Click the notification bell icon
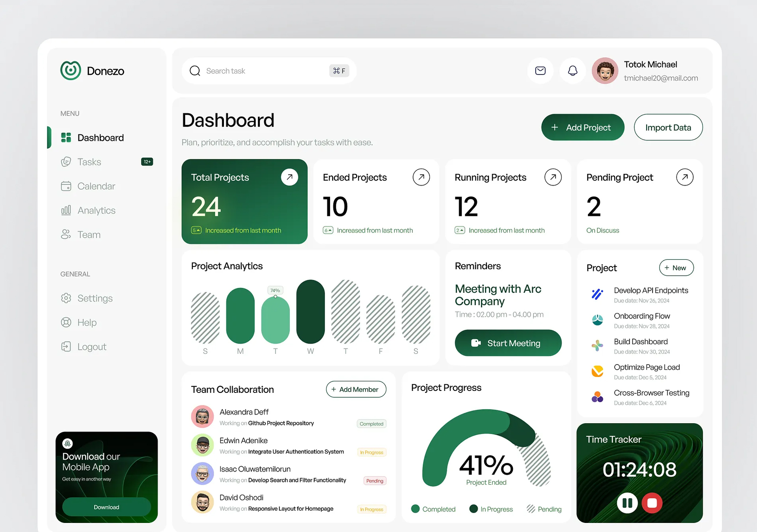The width and height of the screenshot is (757, 532). click(572, 71)
